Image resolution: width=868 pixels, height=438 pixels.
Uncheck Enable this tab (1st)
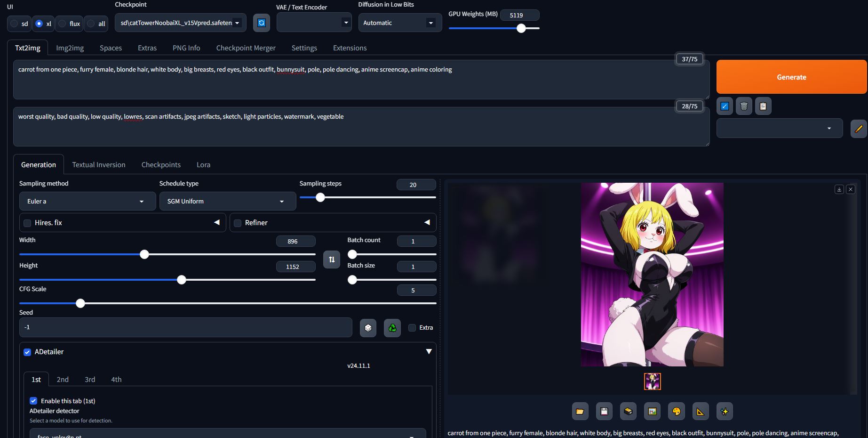[33, 401]
